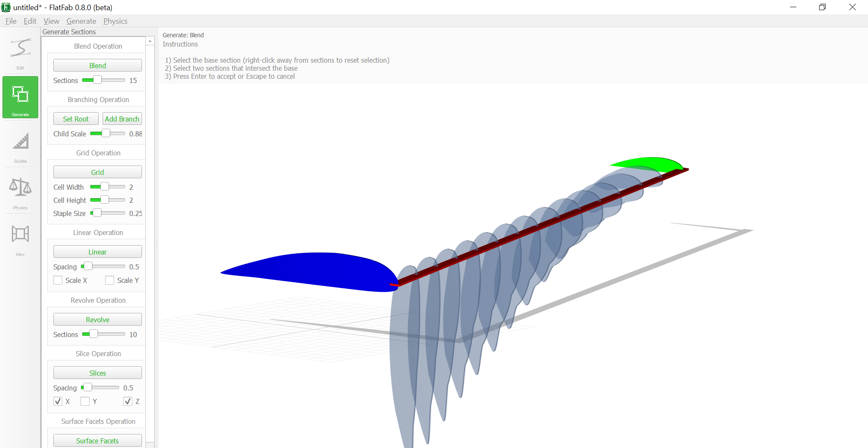Select the Edit curve tool icon

click(20, 48)
